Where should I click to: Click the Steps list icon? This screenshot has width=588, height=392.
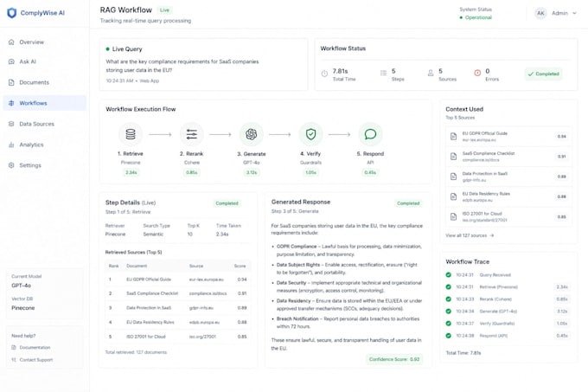[x=383, y=73]
